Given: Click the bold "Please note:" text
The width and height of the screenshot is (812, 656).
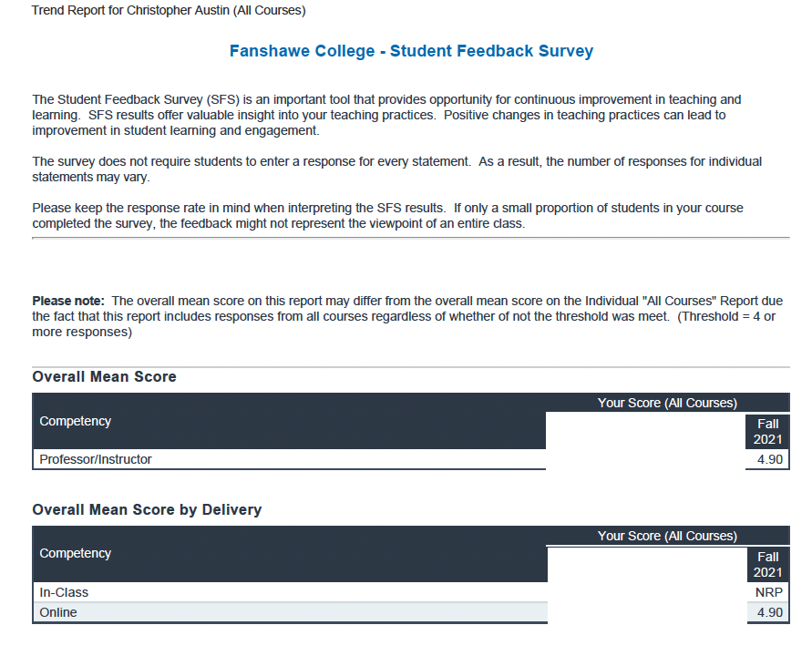Looking at the screenshot, I should pyautogui.click(x=68, y=301).
